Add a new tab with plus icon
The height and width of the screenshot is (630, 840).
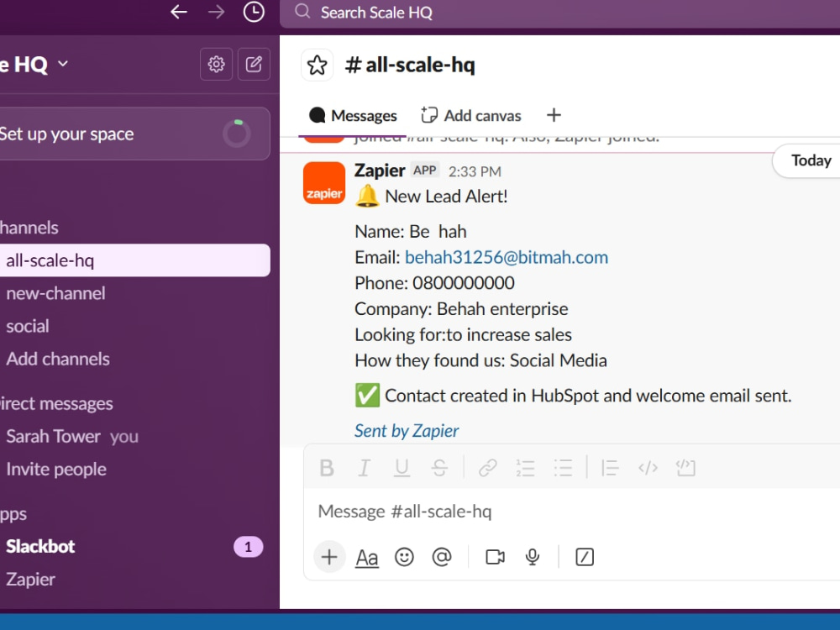pyautogui.click(x=554, y=115)
